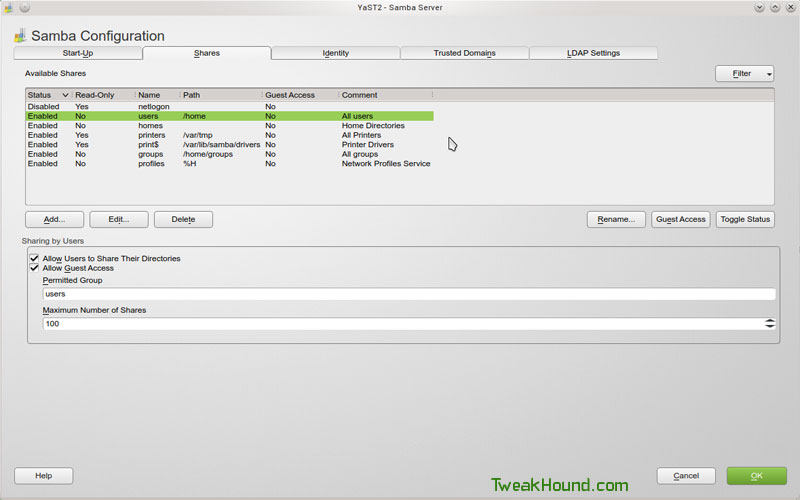Switch to the Start-Up tab
Screen dimensions: 800x500
(x=78, y=53)
